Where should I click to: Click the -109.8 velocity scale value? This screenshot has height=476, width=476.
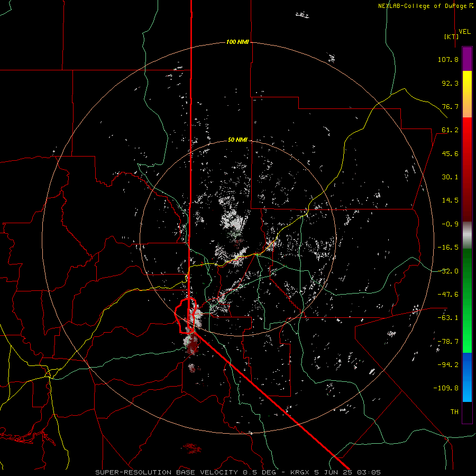(446, 388)
